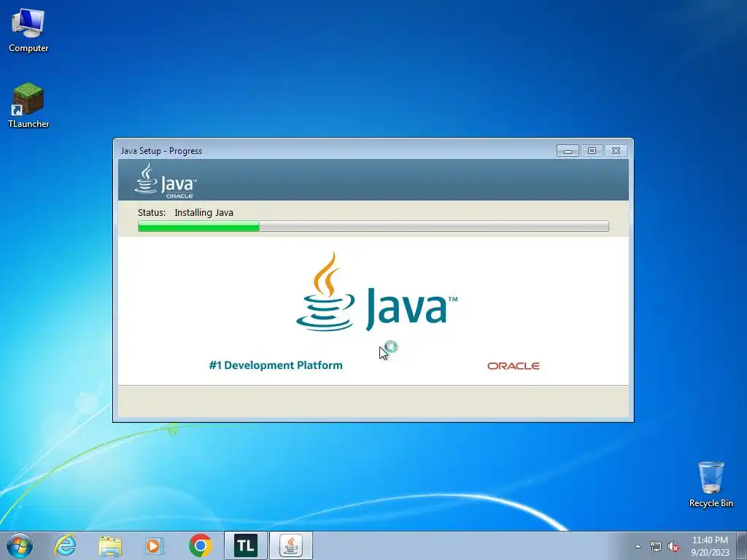Maximize the Java Setup window
This screenshot has height=560, width=747.
click(592, 151)
